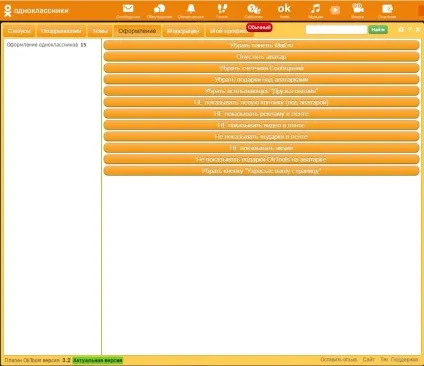
Task: Select the Оформление tab
Action: click(137, 31)
